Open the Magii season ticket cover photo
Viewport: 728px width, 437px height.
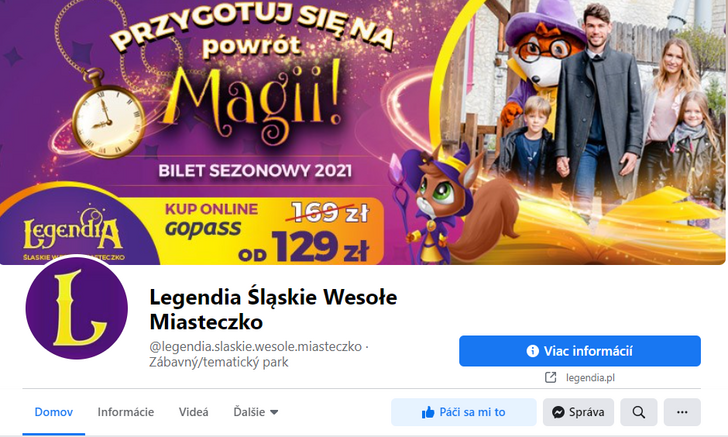coord(363,132)
